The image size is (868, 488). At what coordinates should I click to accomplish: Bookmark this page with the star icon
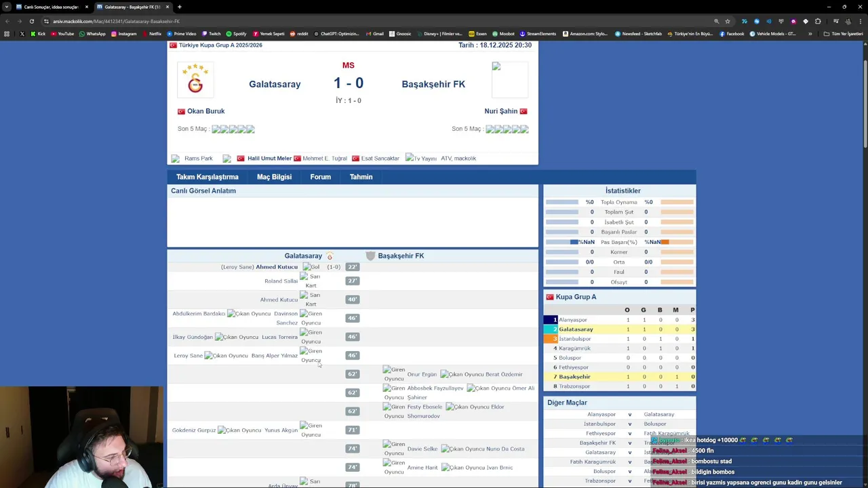point(728,21)
